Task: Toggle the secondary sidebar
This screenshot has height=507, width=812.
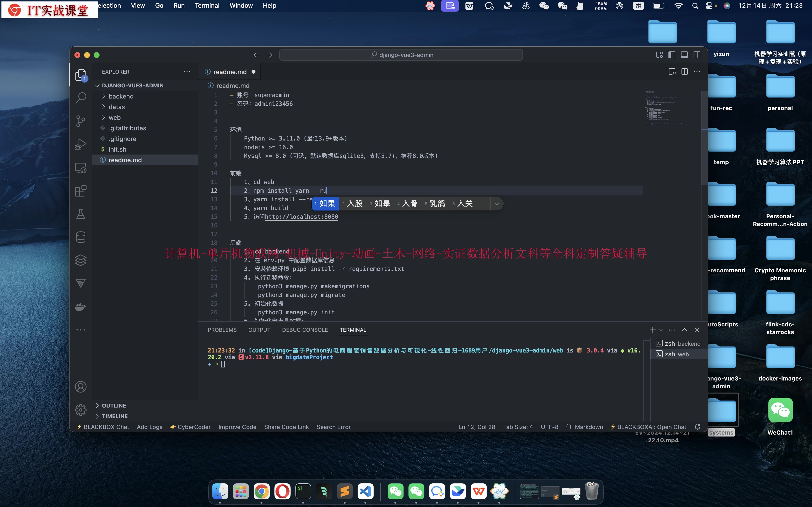Action: pos(697,55)
